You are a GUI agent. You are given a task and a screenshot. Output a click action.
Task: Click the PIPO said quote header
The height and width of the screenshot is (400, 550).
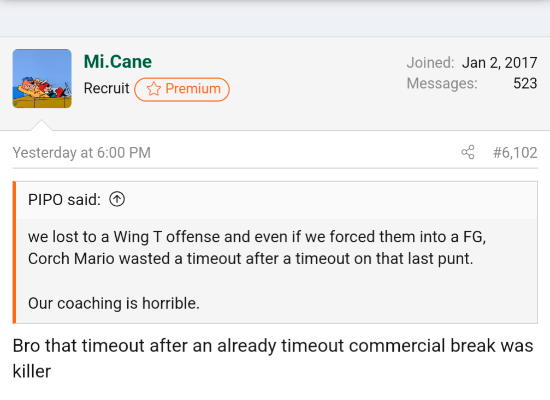pyautogui.click(x=64, y=200)
